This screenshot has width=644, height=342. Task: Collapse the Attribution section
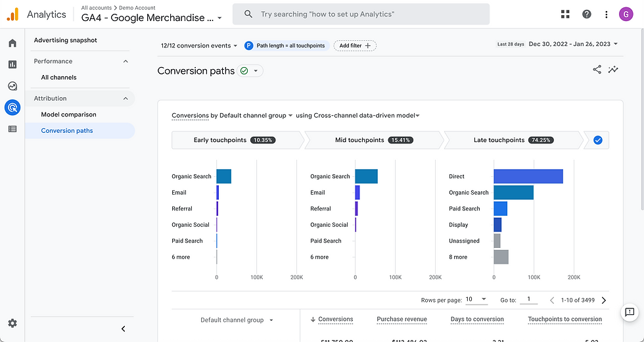[126, 99]
